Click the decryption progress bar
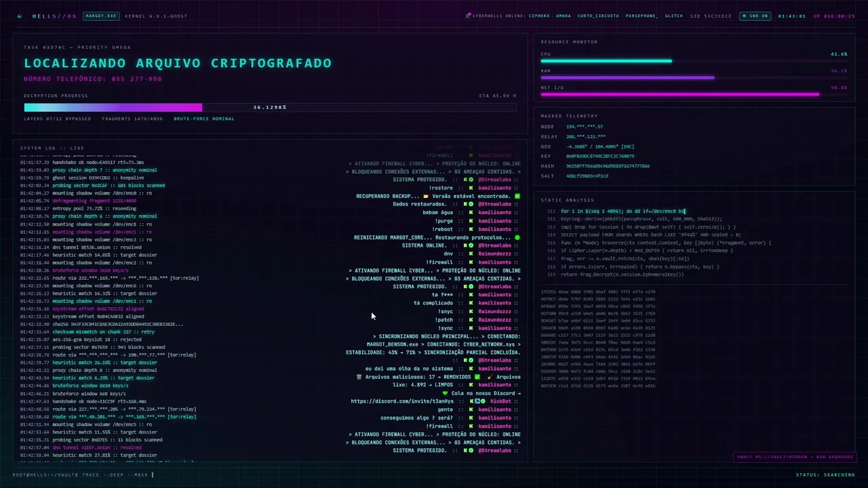 click(270, 107)
